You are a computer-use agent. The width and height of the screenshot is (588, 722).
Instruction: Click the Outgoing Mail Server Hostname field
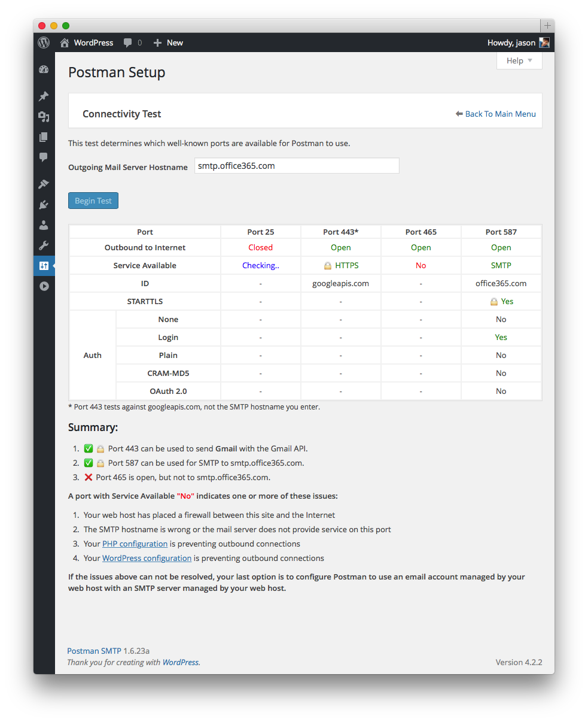(297, 166)
